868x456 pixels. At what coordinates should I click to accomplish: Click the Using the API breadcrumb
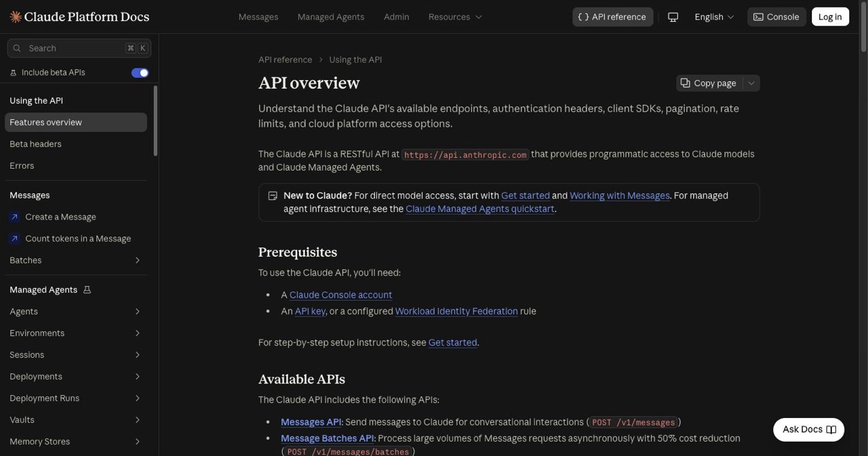[355, 60]
